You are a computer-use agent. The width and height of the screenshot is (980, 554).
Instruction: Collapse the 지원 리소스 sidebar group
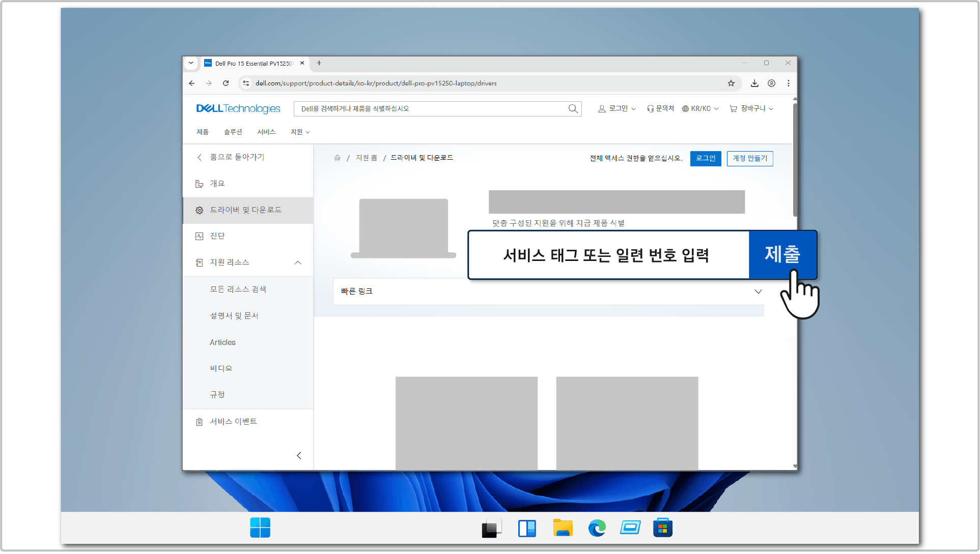point(298,263)
